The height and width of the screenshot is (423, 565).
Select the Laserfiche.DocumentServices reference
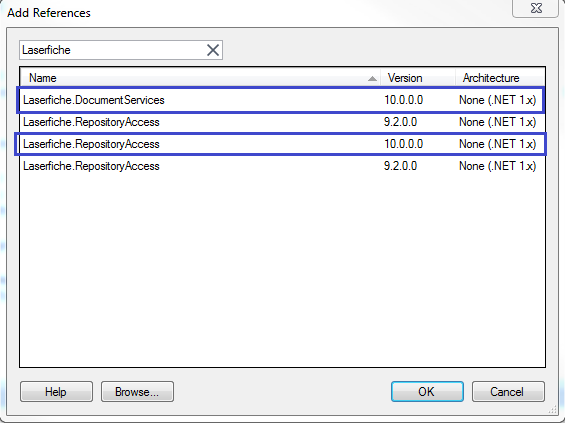pyautogui.click(x=281, y=100)
